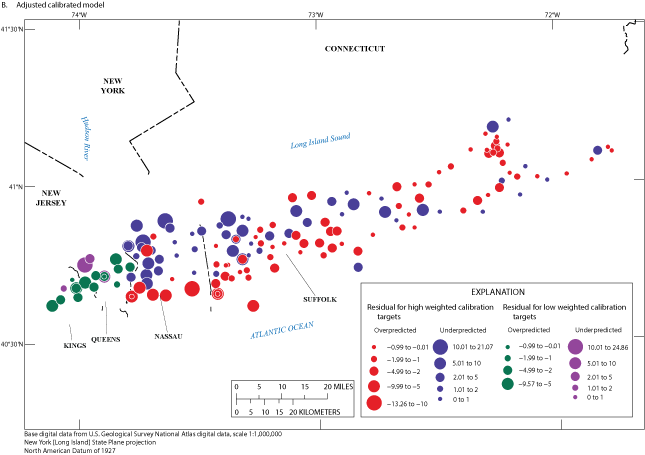Click the purple 10.01 to 24.86 legend circle
Screen dimensions: 645x455
pyautogui.click(x=576, y=346)
